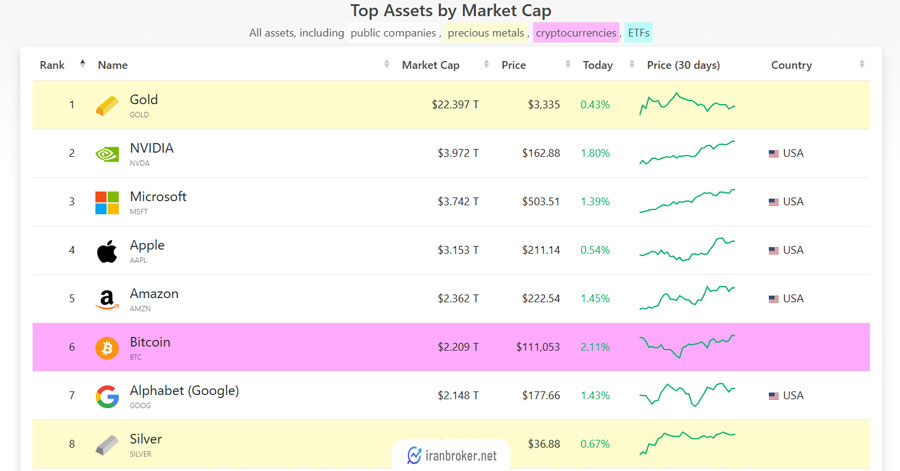
Task: Click the USA flag in Amazon row
Action: click(773, 299)
